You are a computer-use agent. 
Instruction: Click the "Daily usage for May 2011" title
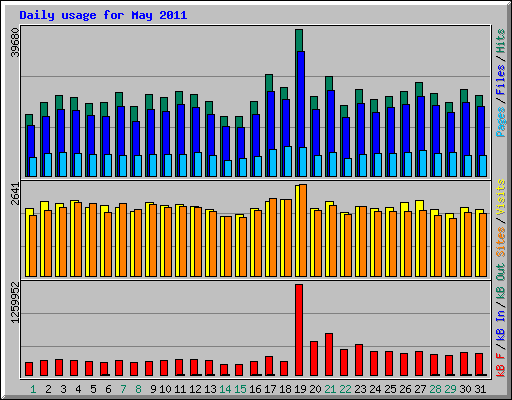[x=103, y=15]
